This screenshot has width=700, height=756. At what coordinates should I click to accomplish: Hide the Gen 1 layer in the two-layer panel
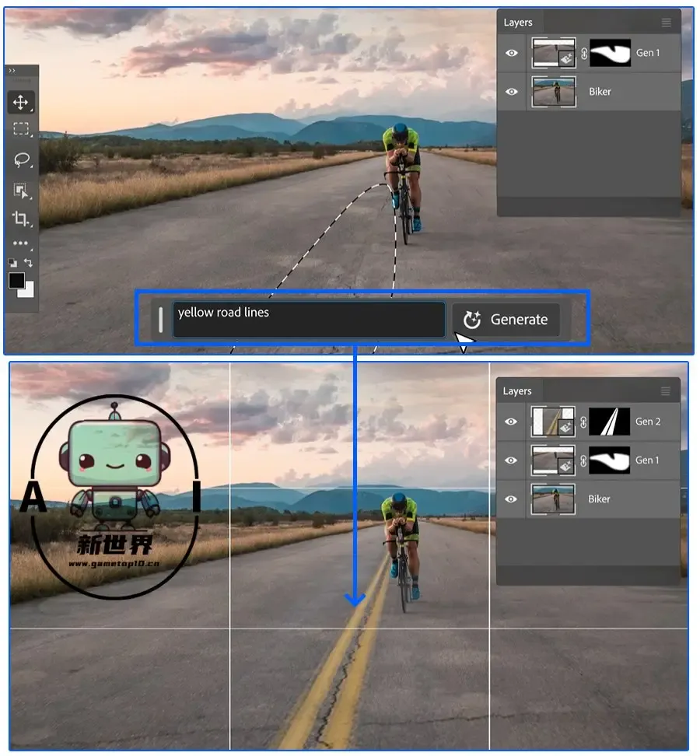[x=512, y=53]
